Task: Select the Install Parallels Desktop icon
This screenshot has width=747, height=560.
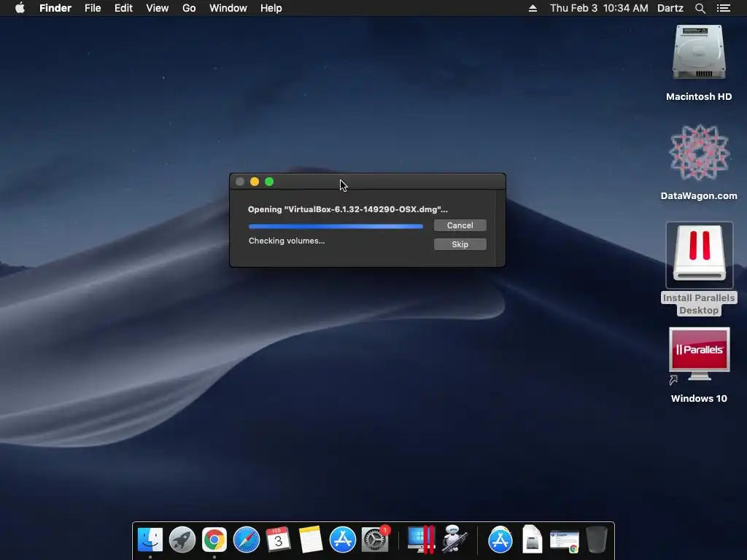Action: [x=699, y=255]
